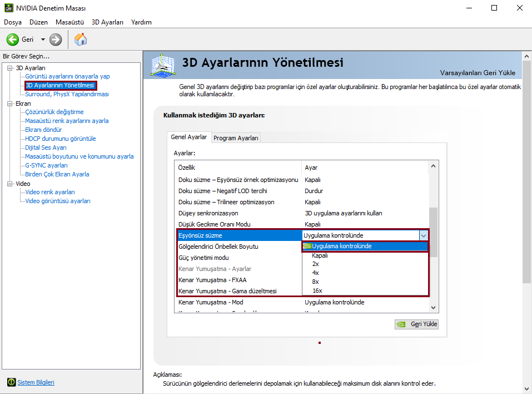
Task: Click the green Back arrow icon
Action: pyautogui.click(x=13, y=40)
